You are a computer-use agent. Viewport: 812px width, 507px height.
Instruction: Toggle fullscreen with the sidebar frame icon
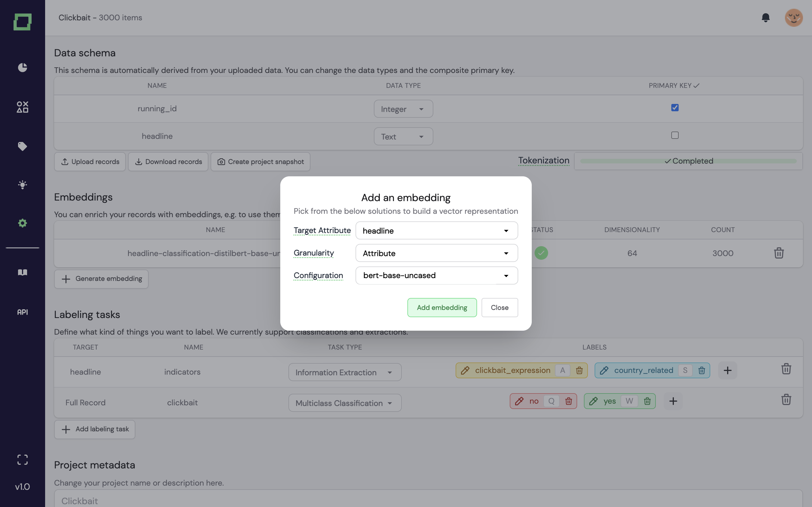click(23, 459)
